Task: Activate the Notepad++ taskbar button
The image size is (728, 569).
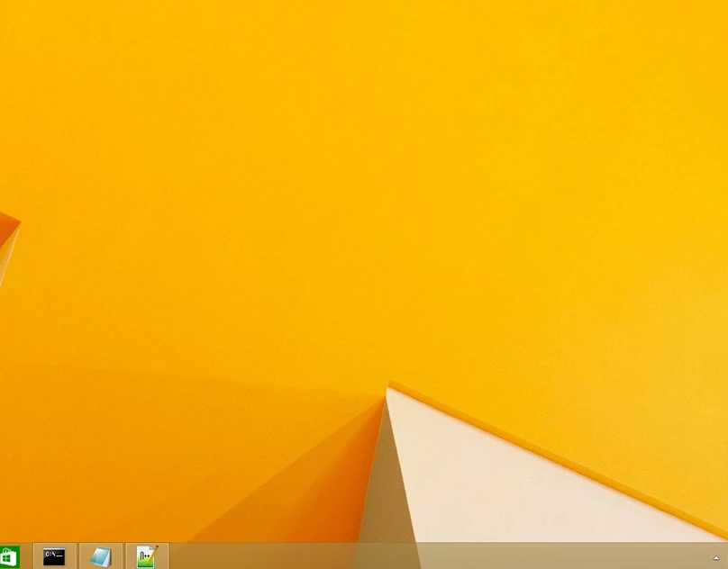Action: point(146,556)
